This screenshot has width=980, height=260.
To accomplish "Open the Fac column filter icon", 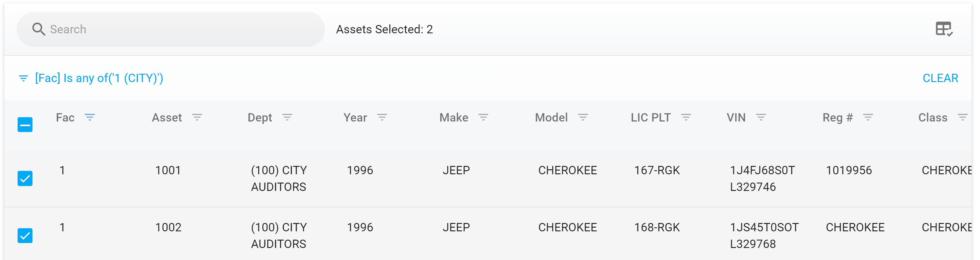I will [x=90, y=118].
